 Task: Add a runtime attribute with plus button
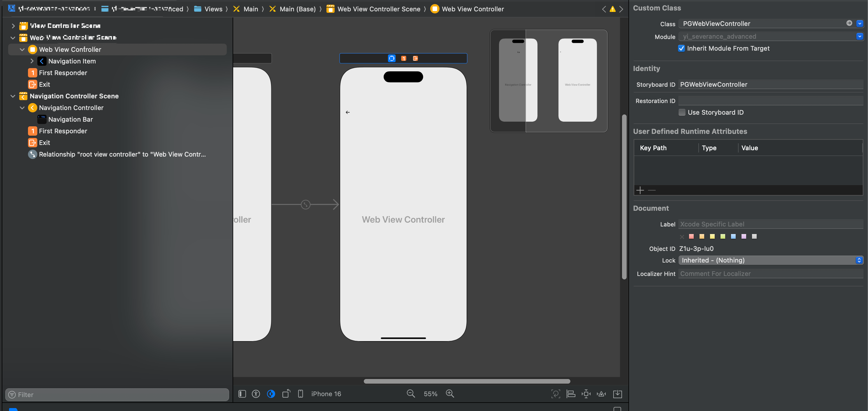pos(640,190)
